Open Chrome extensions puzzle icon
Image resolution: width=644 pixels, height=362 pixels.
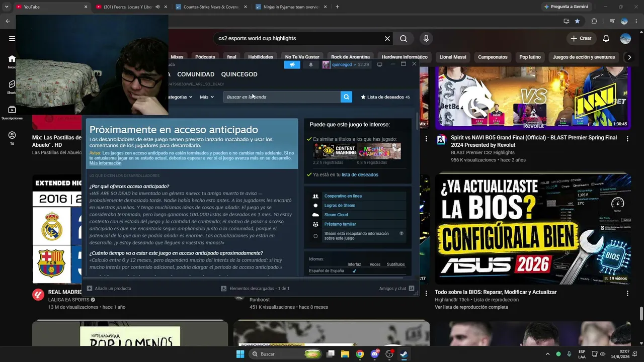pos(594,21)
